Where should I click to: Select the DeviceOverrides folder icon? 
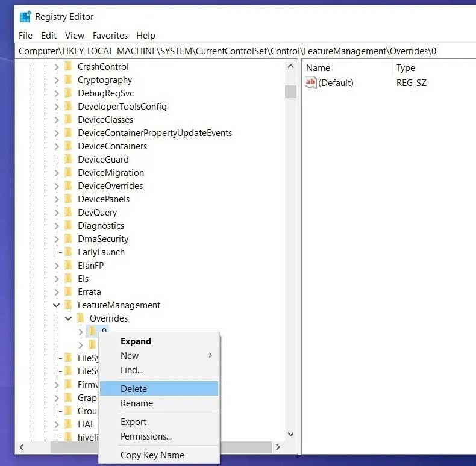[x=69, y=185]
